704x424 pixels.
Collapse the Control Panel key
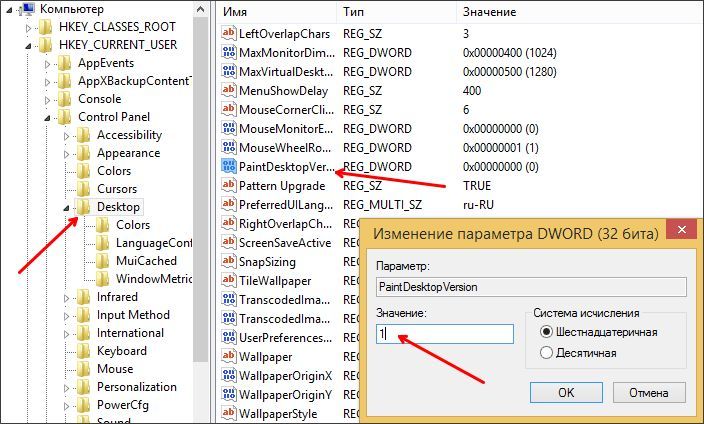(47, 118)
